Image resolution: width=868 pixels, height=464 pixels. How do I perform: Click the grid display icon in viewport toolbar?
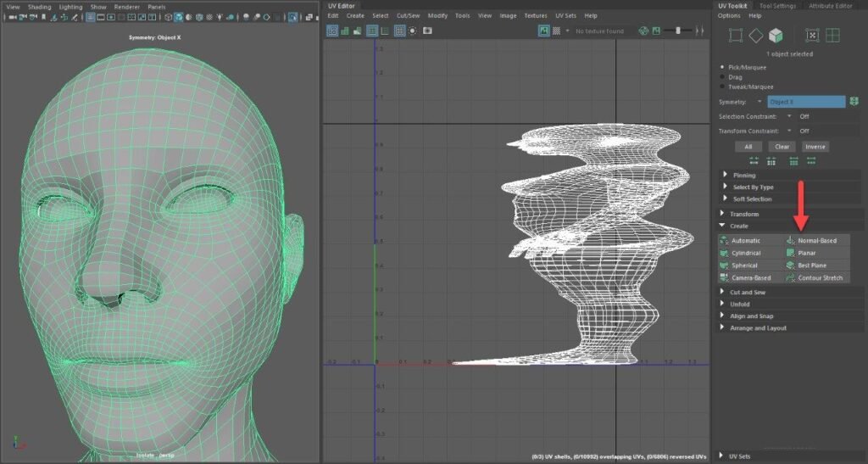(x=90, y=17)
